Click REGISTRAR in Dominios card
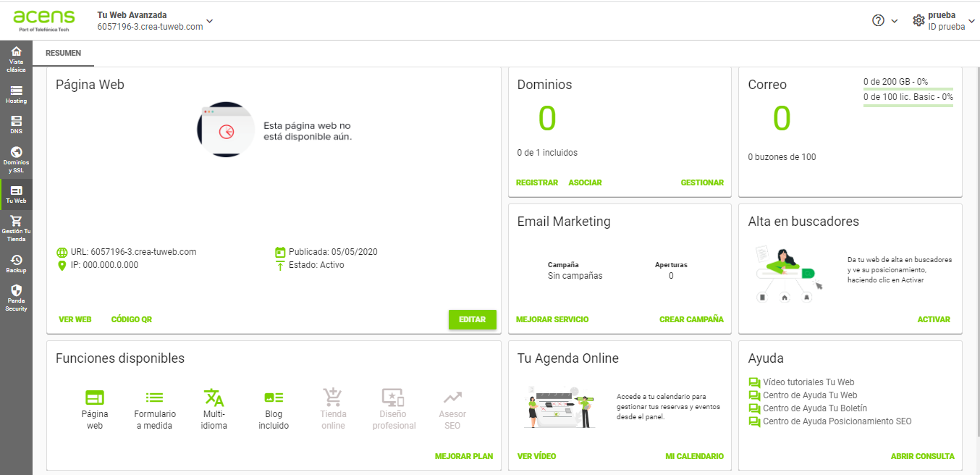 537,182
